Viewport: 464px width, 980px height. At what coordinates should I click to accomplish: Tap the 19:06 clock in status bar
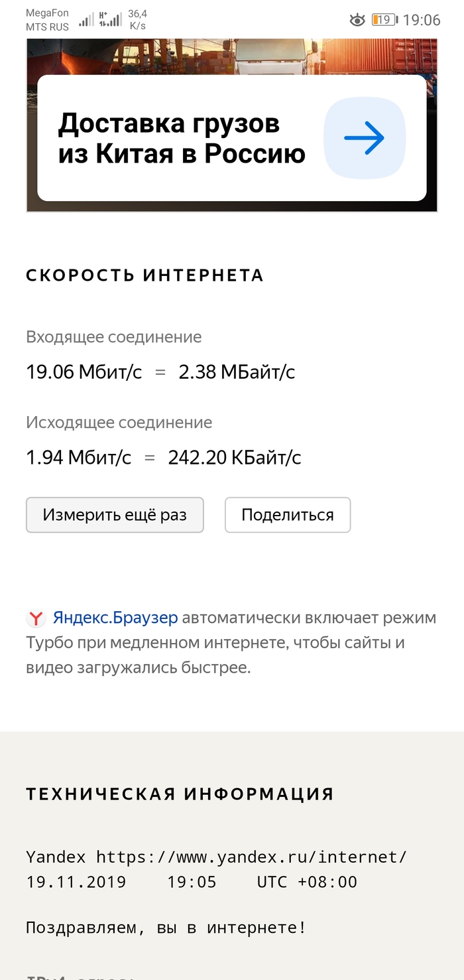pyautogui.click(x=422, y=20)
